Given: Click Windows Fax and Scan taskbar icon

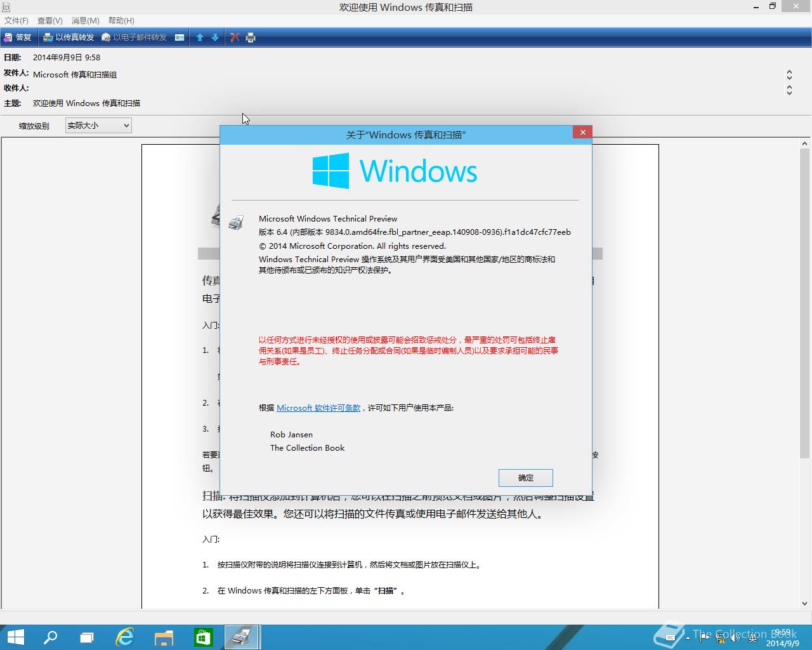Looking at the screenshot, I should click(x=242, y=637).
